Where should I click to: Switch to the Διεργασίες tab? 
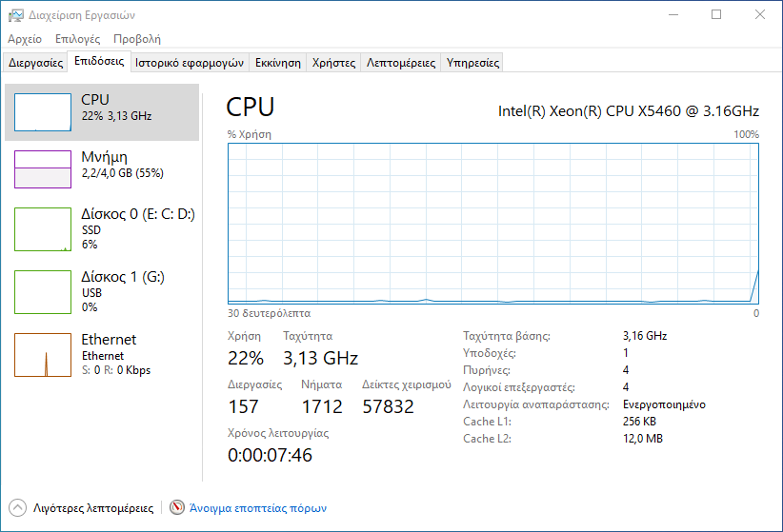[35, 63]
